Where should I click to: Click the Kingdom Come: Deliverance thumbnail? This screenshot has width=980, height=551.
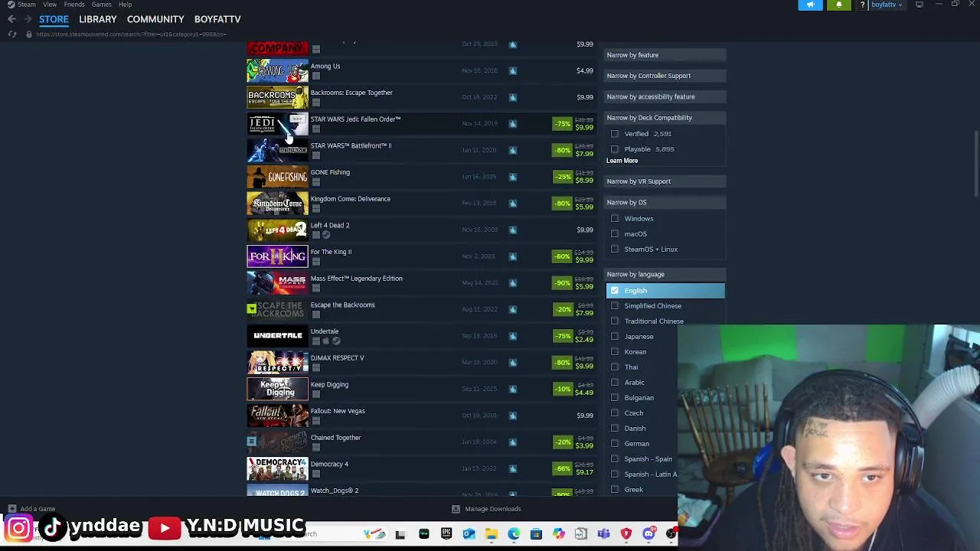pyautogui.click(x=277, y=203)
